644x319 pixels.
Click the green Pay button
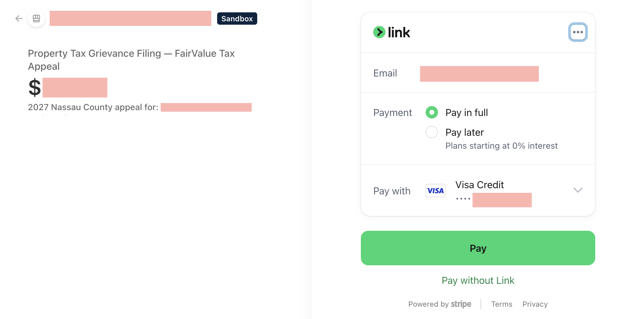click(x=478, y=248)
